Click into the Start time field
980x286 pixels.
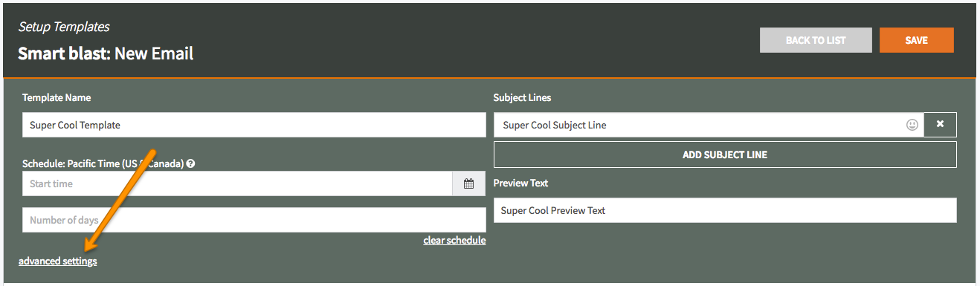tap(237, 183)
